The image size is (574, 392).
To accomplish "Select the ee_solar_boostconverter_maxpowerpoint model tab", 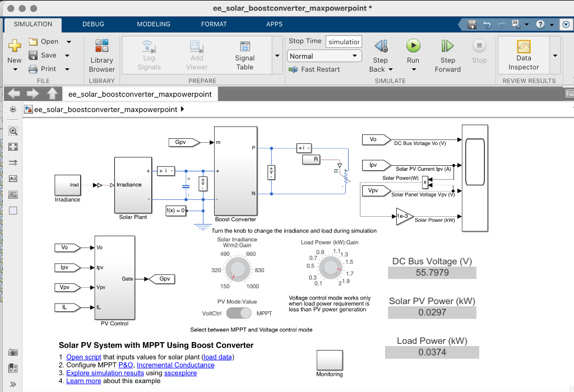I will pyautogui.click(x=140, y=94).
